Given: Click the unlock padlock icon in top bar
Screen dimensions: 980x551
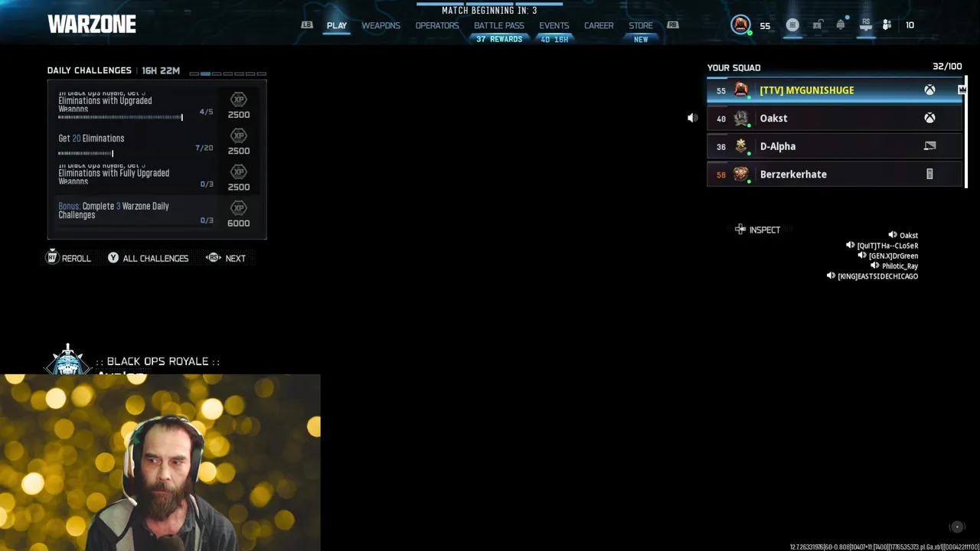Looking at the screenshot, I should pos(817,25).
